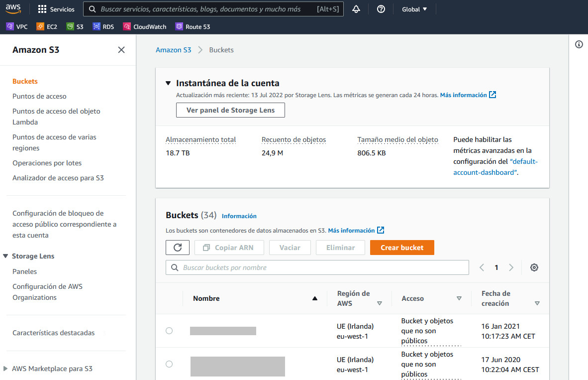Open Buckets in the sidebar
The height and width of the screenshot is (380, 588).
pyautogui.click(x=25, y=81)
